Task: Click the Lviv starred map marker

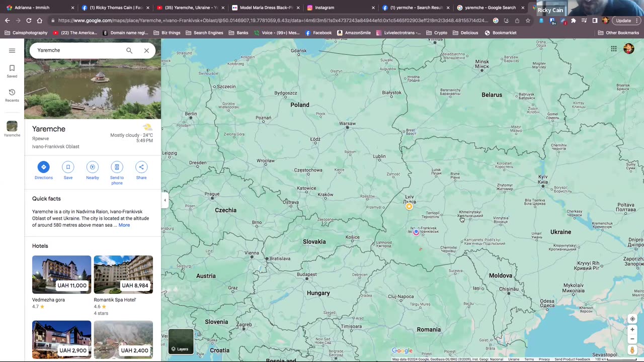Action: (409, 206)
